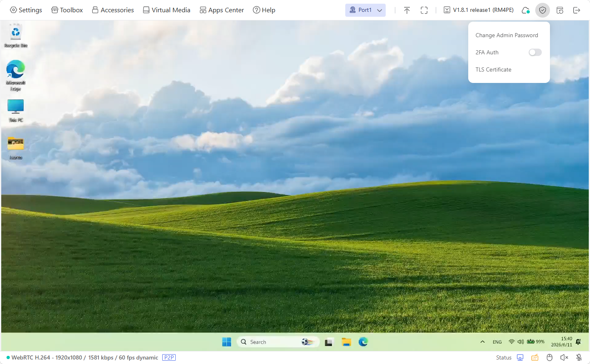Open the Help menu

264,10
